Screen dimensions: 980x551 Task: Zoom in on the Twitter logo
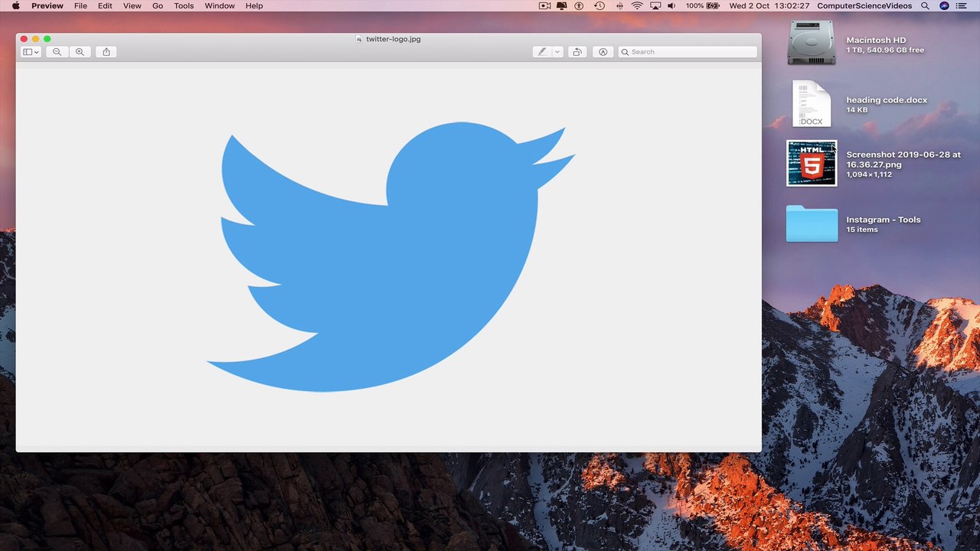pyautogui.click(x=80, y=52)
